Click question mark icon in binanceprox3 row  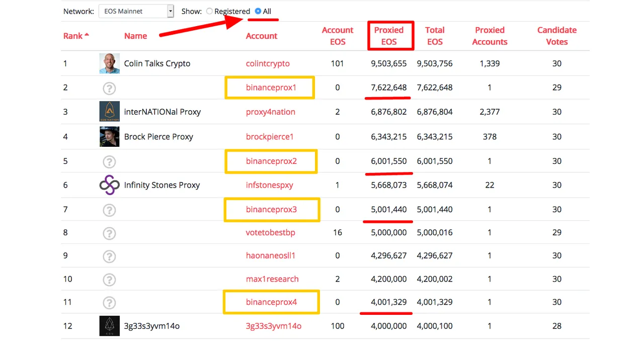[x=109, y=210]
